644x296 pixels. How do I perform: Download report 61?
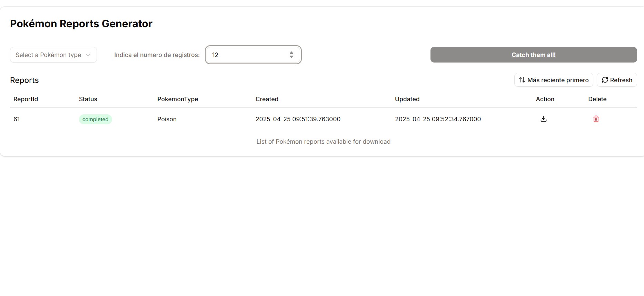[x=544, y=119]
